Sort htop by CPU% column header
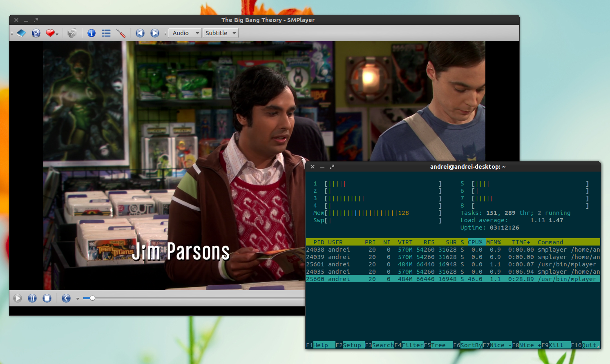Screen dimensions: 610x364 tap(475, 242)
